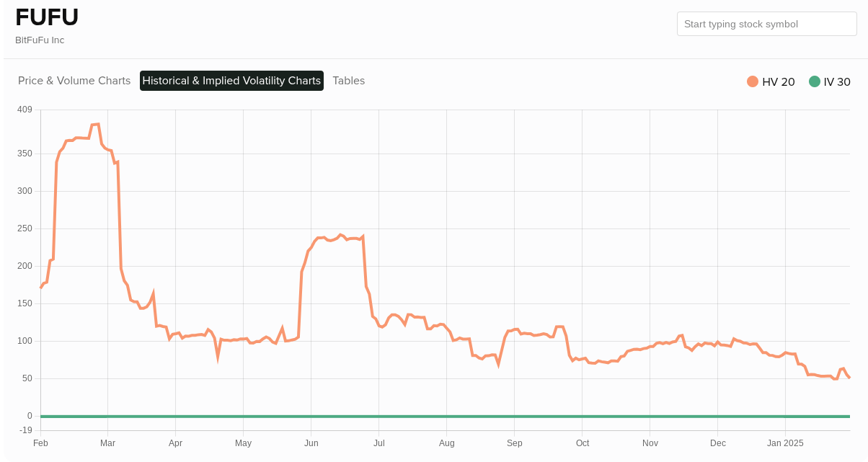Image resolution: width=868 pixels, height=462 pixels.
Task: Click the FUFU ticker heading
Action: [47, 17]
